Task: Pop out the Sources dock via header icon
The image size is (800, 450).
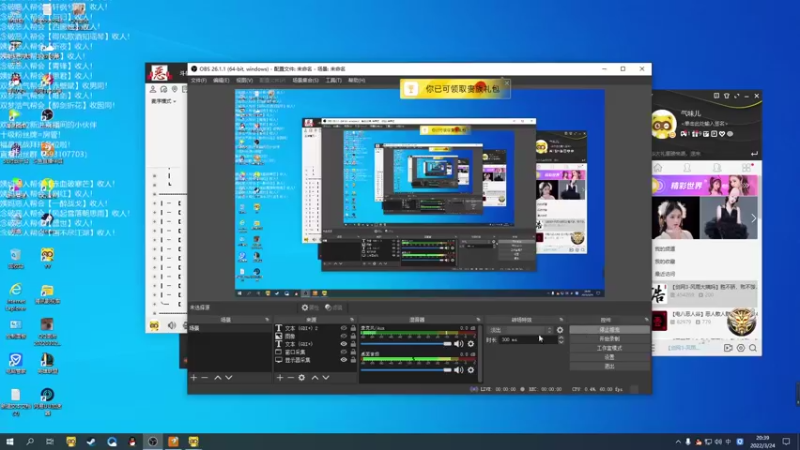Action: 352,320
